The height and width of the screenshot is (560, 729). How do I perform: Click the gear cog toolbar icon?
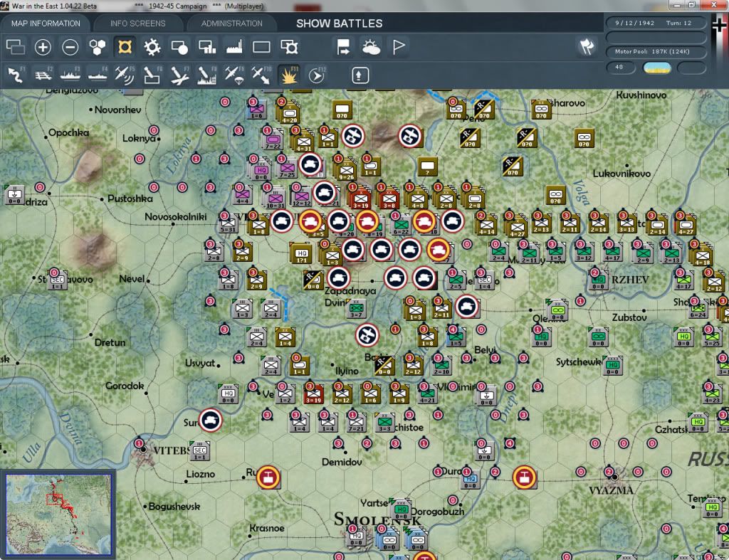(152, 47)
